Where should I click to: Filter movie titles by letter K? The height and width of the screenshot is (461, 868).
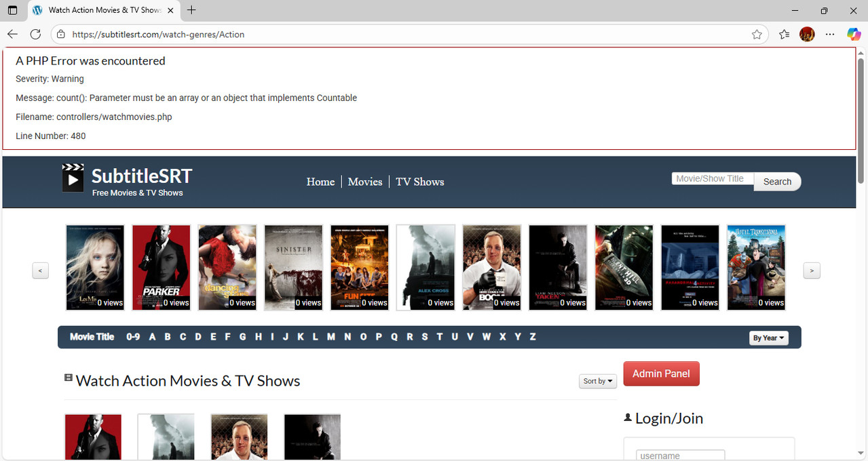(x=301, y=337)
